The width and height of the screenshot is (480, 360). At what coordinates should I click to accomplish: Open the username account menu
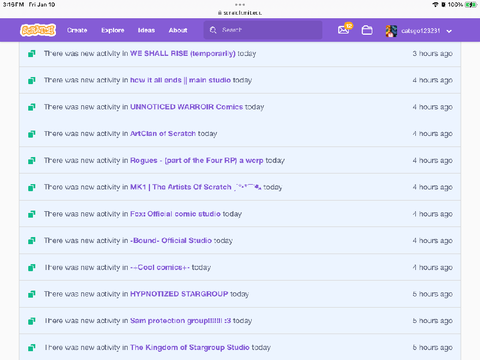click(421, 31)
